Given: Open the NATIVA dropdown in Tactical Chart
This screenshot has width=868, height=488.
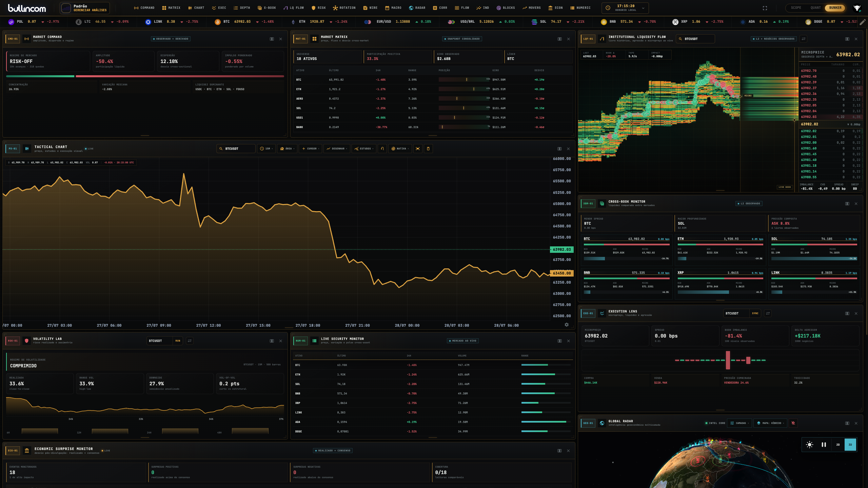Looking at the screenshot, I should pos(400,149).
